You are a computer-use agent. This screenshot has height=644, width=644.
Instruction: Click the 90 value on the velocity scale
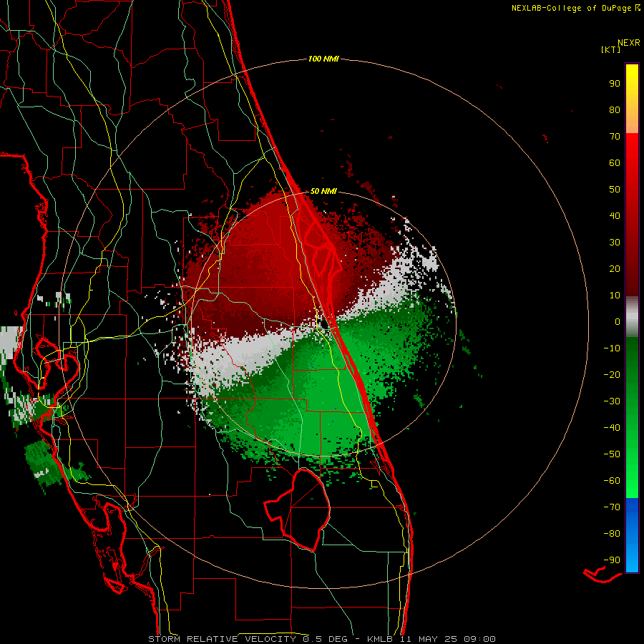coord(615,84)
